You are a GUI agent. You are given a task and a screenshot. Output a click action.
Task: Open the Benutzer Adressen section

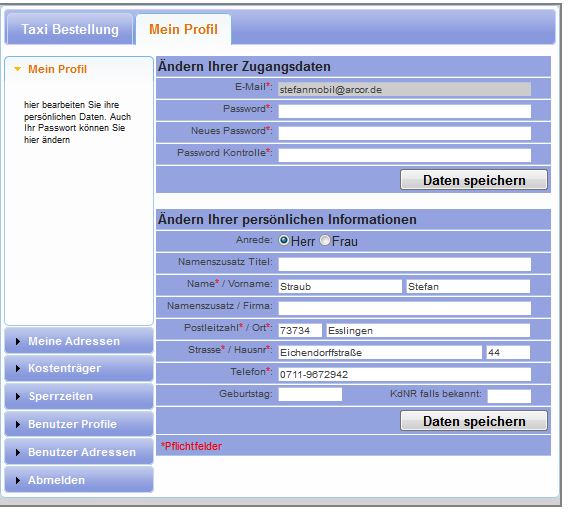(x=79, y=452)
